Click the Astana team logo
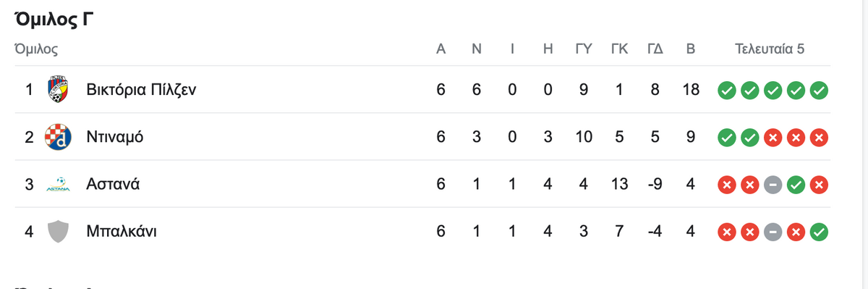 click(58, 184)
